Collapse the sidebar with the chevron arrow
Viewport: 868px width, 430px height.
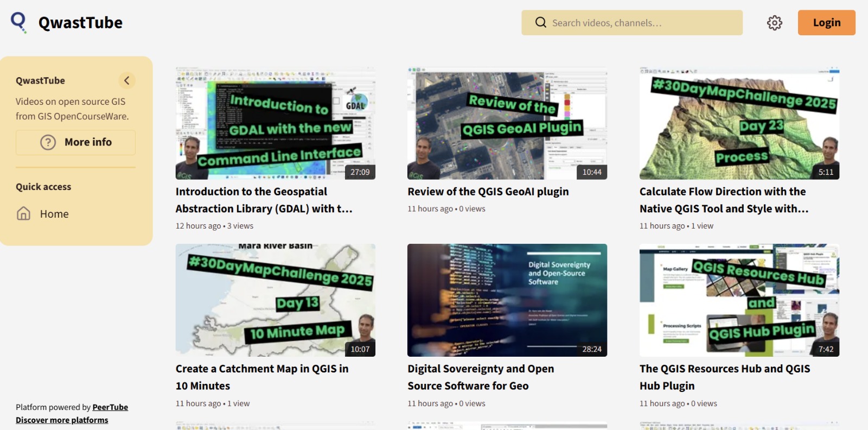tap(126, 81)
